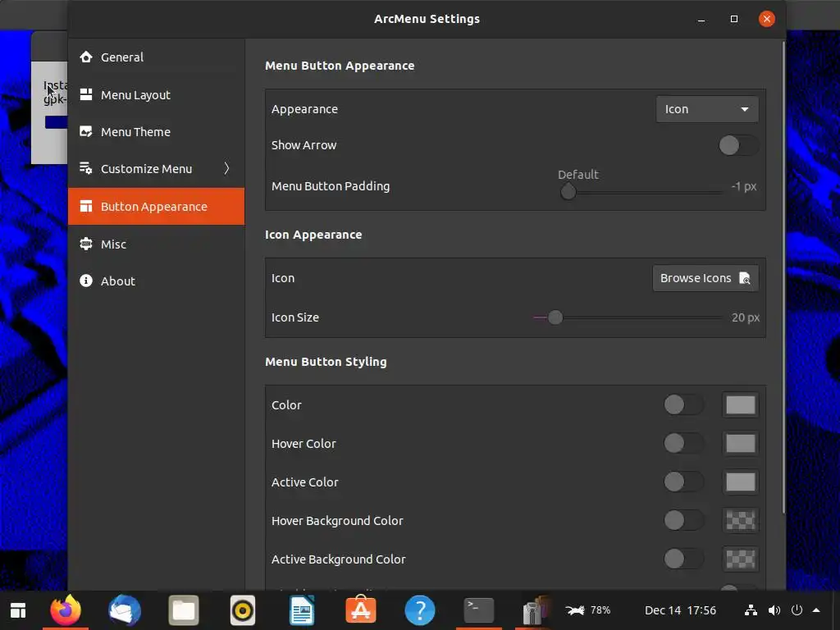Screen dimensions: 840x630
Task: Enable Active Background Color switch
Action: coord(683,559)
